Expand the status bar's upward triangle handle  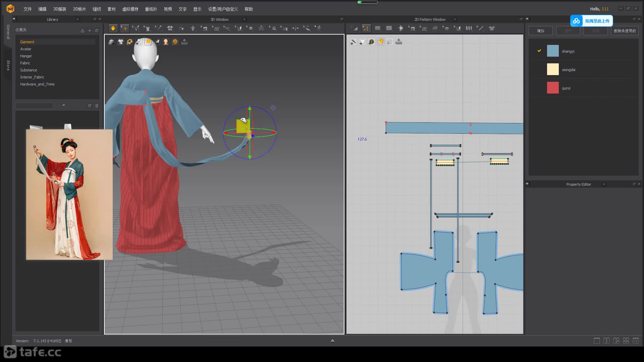coord(332,341)
